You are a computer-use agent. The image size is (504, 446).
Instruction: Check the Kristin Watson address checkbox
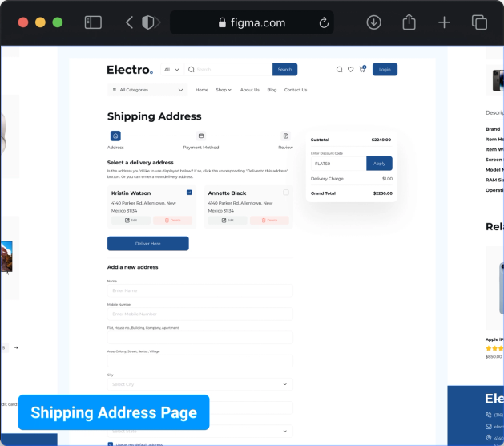pos(189,193)
